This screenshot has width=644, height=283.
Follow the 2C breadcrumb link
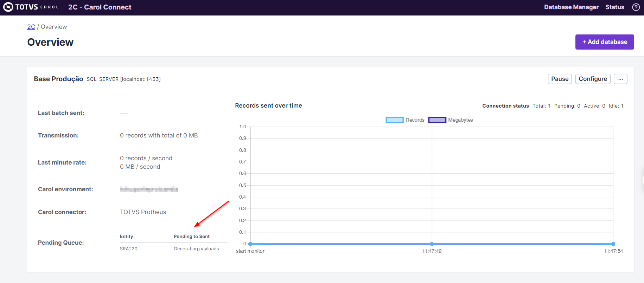pos(31,27)
